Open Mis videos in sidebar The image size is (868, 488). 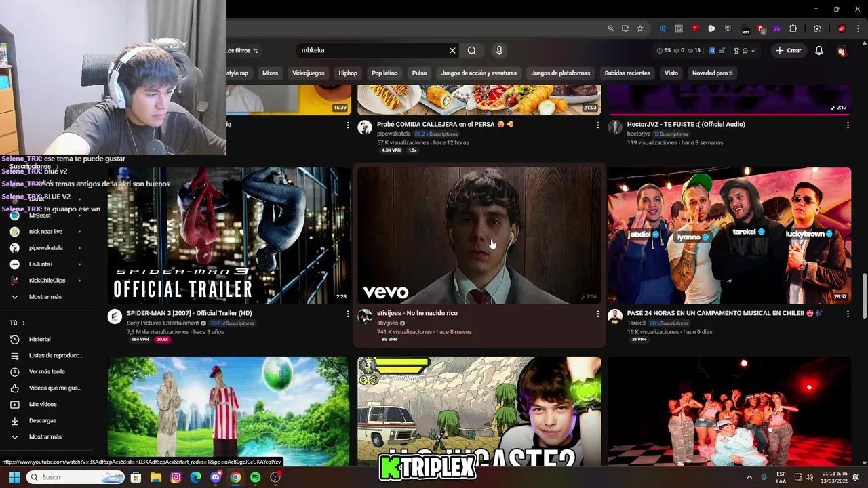coord(45,404)
